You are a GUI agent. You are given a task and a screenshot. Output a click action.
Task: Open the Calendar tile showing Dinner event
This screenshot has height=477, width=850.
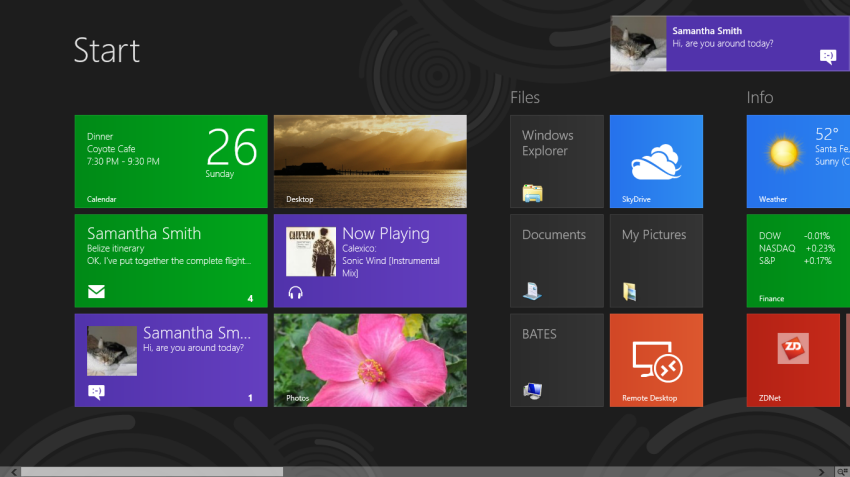pyautogui.click(x=171, y=161)
